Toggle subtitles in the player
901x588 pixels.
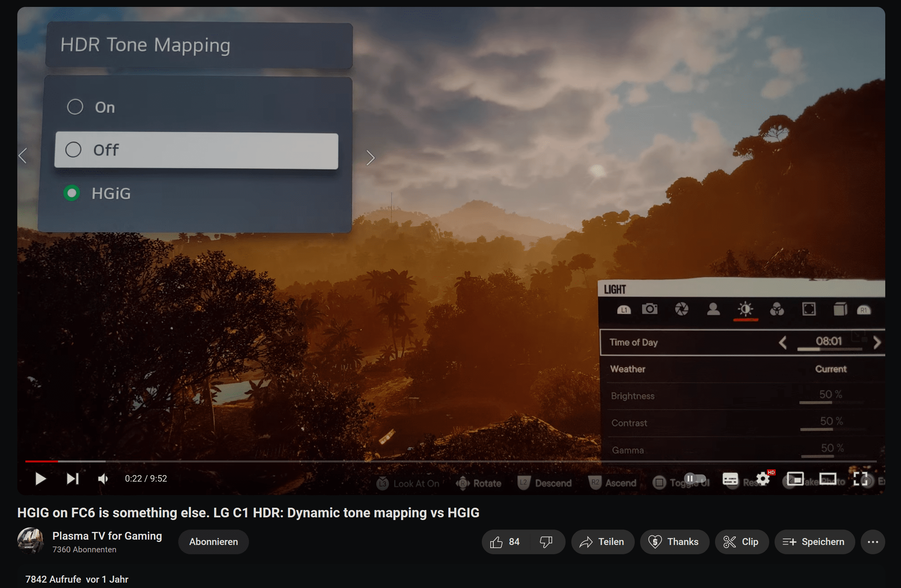coord(730,479)
